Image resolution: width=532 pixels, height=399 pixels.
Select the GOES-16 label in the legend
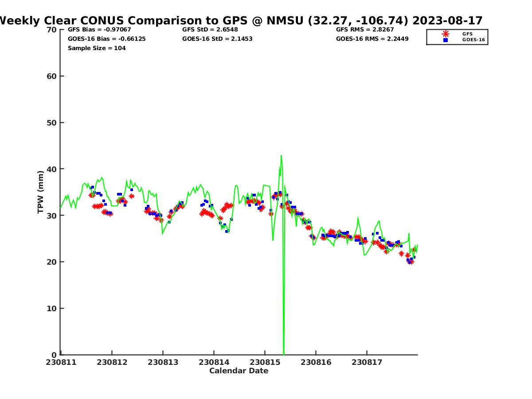[473, 40]
